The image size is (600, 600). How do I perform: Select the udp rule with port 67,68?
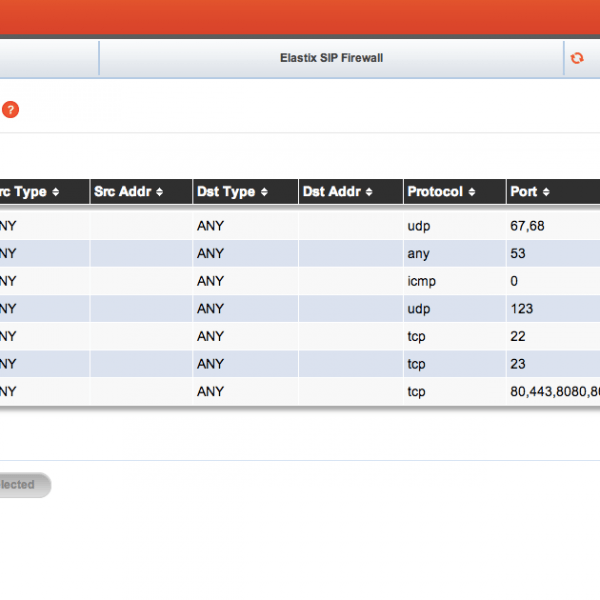(526, 226)
